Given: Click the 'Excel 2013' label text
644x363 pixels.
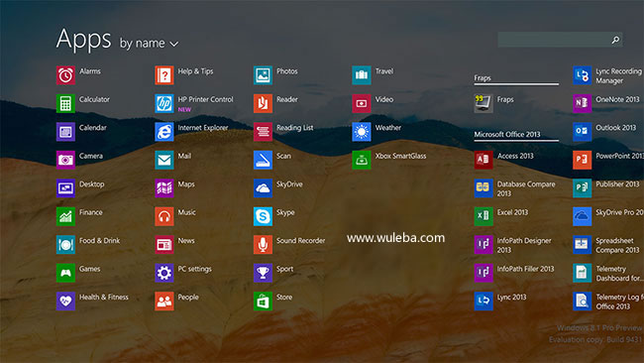Looking at the screenshot, I should [x=512, y=212].
